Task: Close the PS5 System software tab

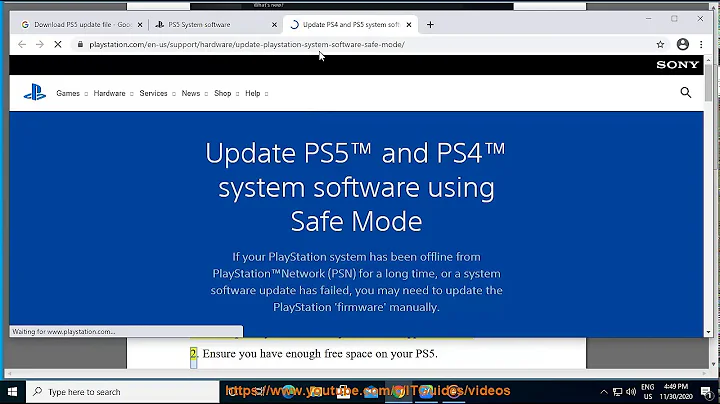Action: pyautogui.click(x=275, y=25)
